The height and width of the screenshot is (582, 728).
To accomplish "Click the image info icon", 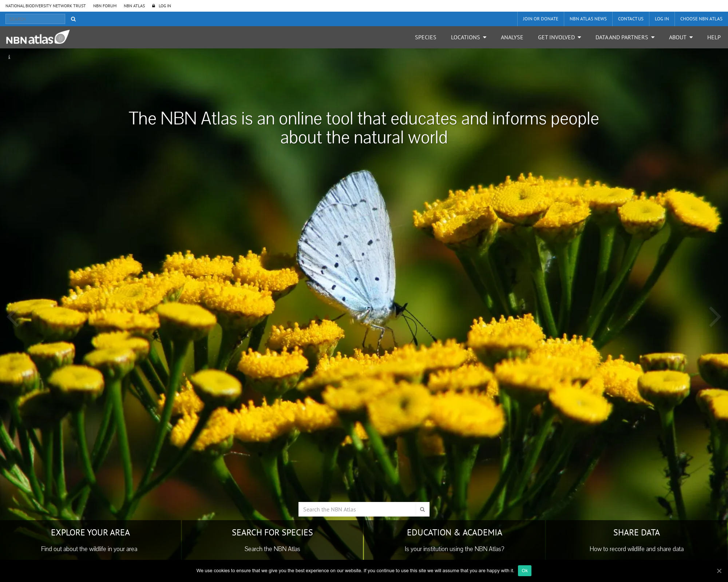I will (9, 57).
